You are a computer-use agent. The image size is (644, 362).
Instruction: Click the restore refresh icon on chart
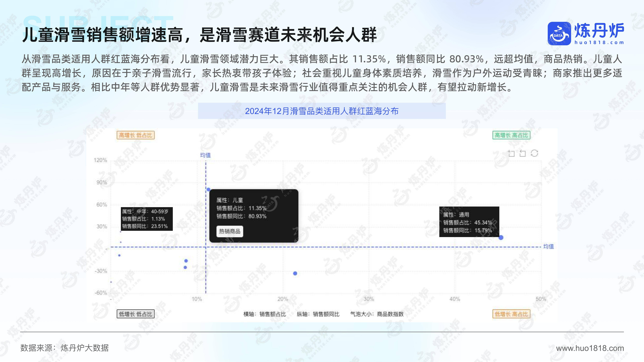pos(534,153)
